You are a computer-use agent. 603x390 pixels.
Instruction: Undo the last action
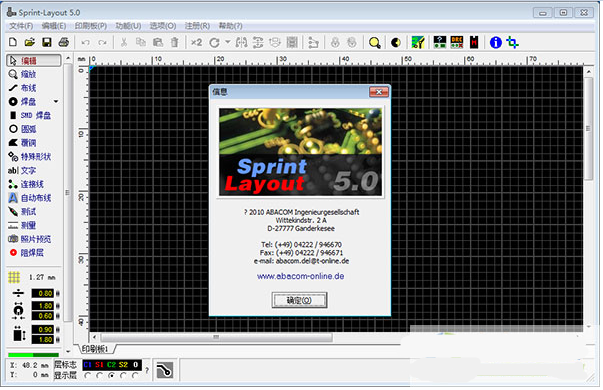pos(85,43)
